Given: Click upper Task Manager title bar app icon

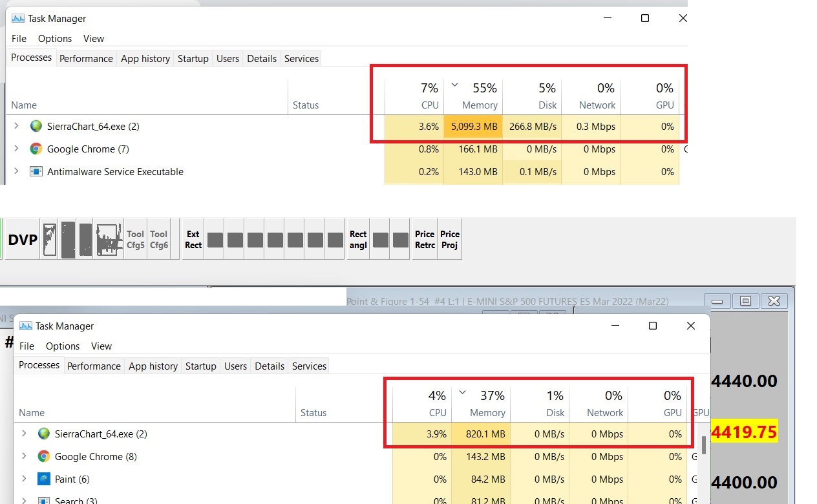Looking at the screenshot, I should (18, 19).
